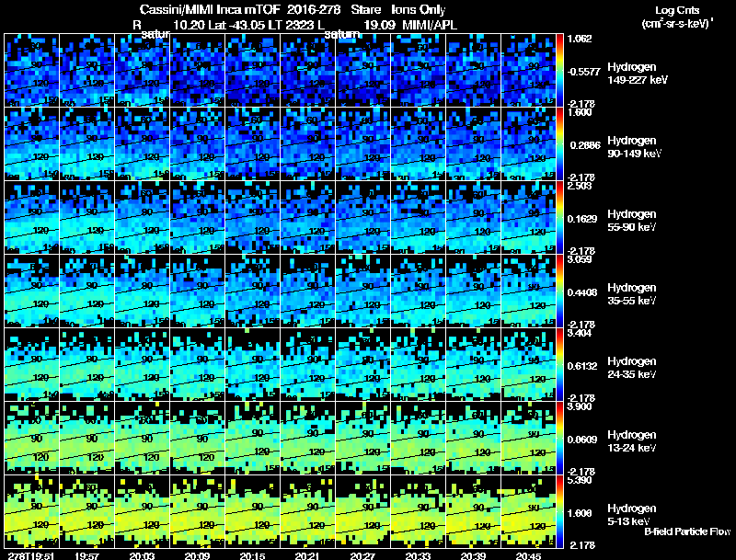The image size is (736, 560).
Task: Open the 55-90 keV panel at 20:09
Action: pyautogui.click(x=197, y=217)
